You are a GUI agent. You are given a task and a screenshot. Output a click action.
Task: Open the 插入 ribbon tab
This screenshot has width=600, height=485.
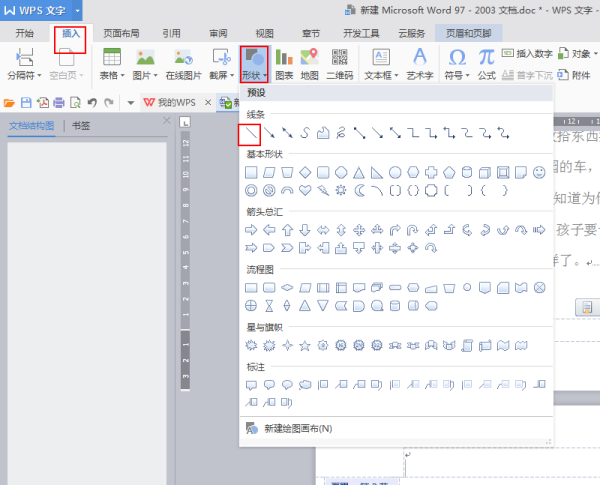[71, 33]
